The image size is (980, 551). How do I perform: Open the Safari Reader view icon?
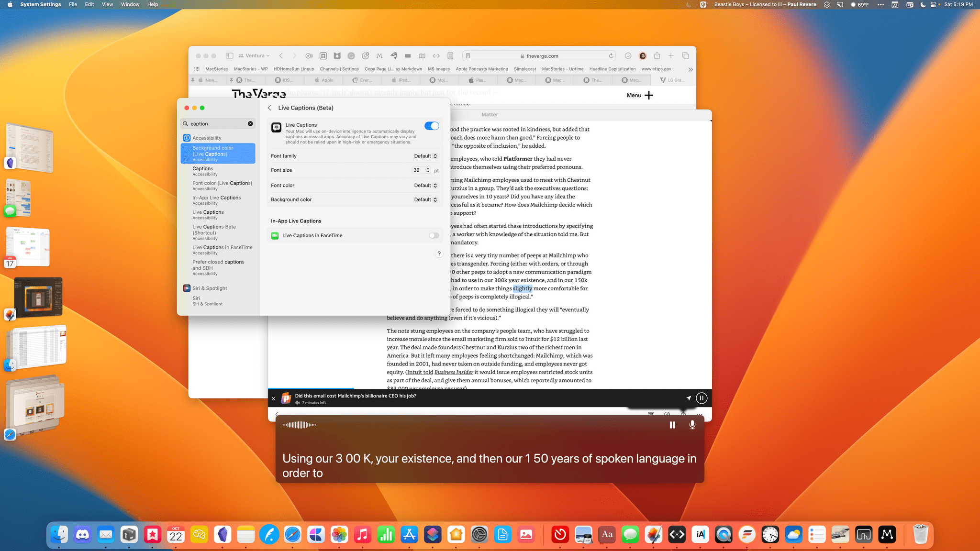point(468,56)
